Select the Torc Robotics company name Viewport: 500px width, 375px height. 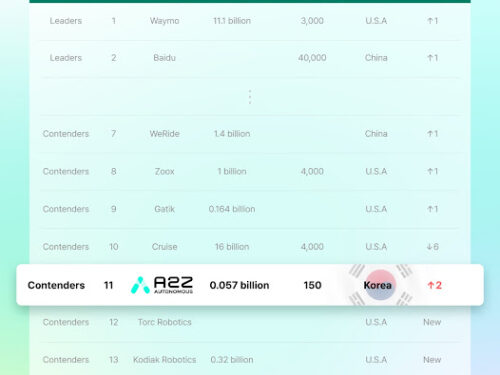click(x=165, y=322)
